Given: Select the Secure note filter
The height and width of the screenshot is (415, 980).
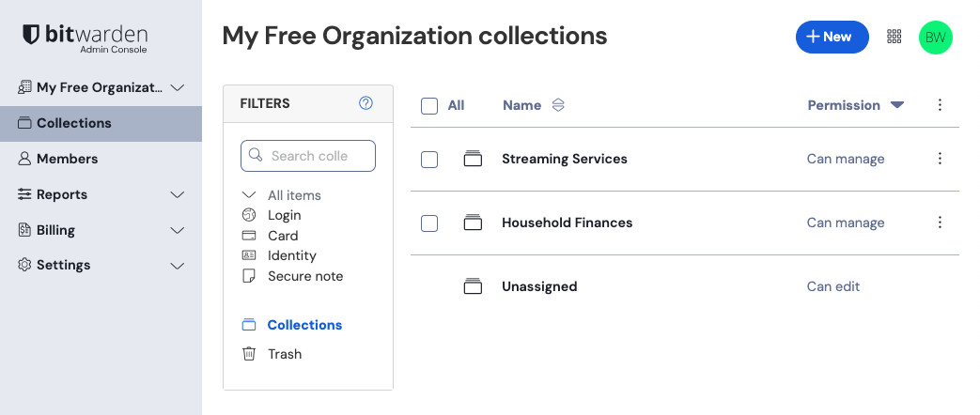Looking at the screenshot, I should (x=304, y=276).
